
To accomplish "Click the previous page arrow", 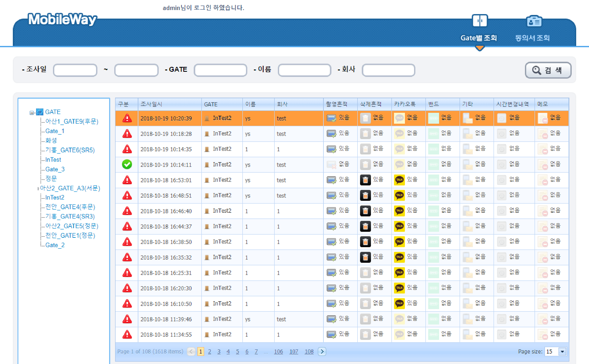I will coord(191,351).
